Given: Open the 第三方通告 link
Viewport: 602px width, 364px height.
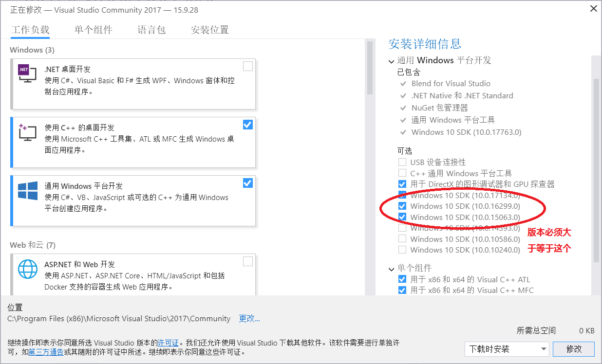Looking at the screenshot, I should [46, 352].
